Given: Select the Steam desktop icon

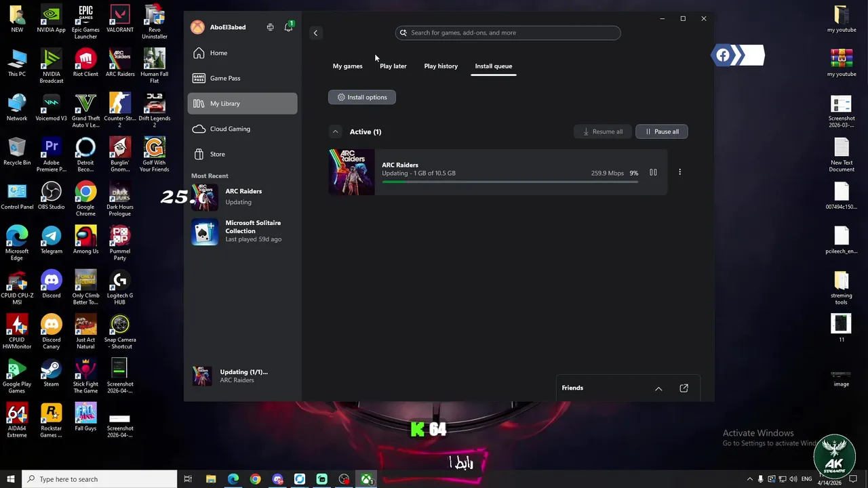Looking at the screenshot, I should pos(51,373).
